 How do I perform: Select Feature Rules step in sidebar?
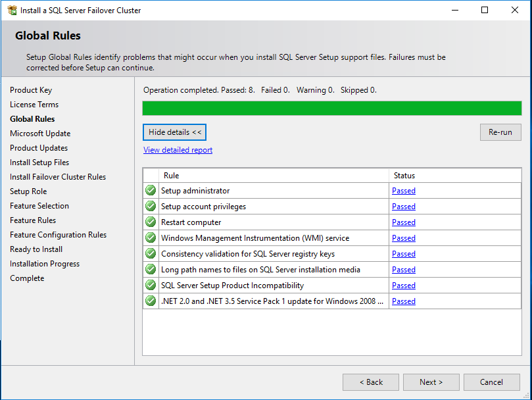coord(33,220)
